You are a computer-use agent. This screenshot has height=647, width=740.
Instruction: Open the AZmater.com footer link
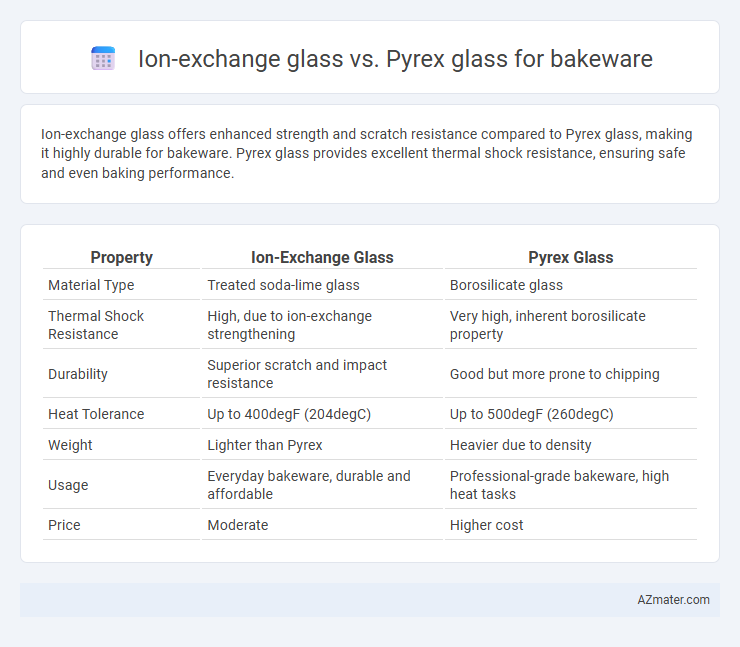pos(673,599)
